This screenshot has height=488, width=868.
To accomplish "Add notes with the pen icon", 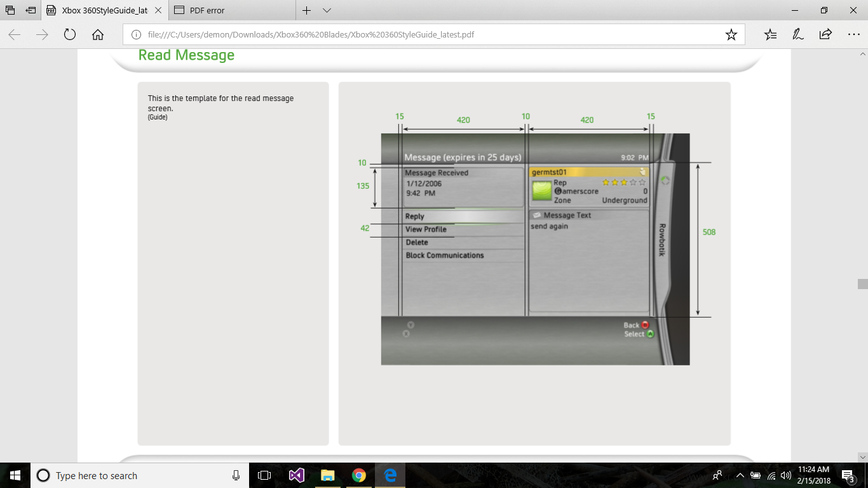I will coord(797,35).
